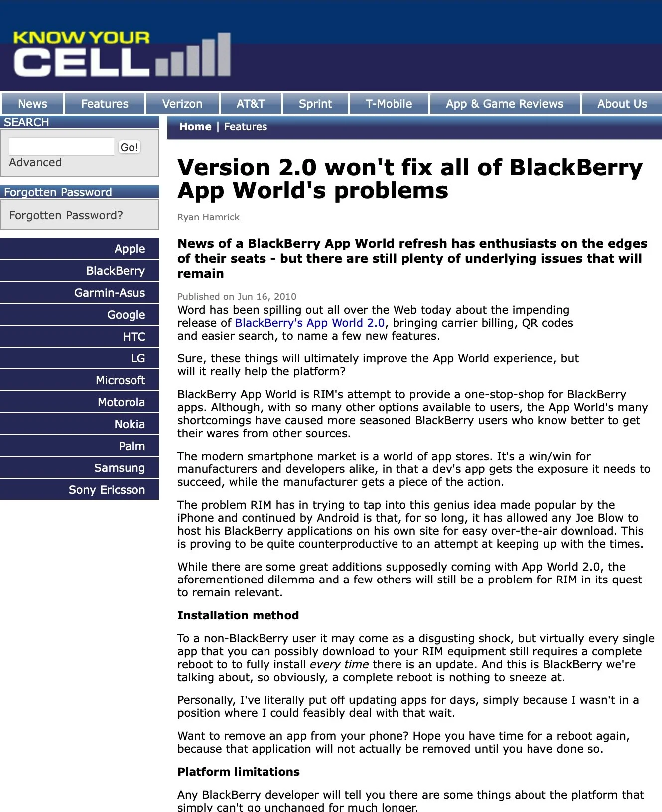Image resolution: width=662 pixels, height=812 pixels.
Task: Open the Features menu tab
Action: [105, 104]
